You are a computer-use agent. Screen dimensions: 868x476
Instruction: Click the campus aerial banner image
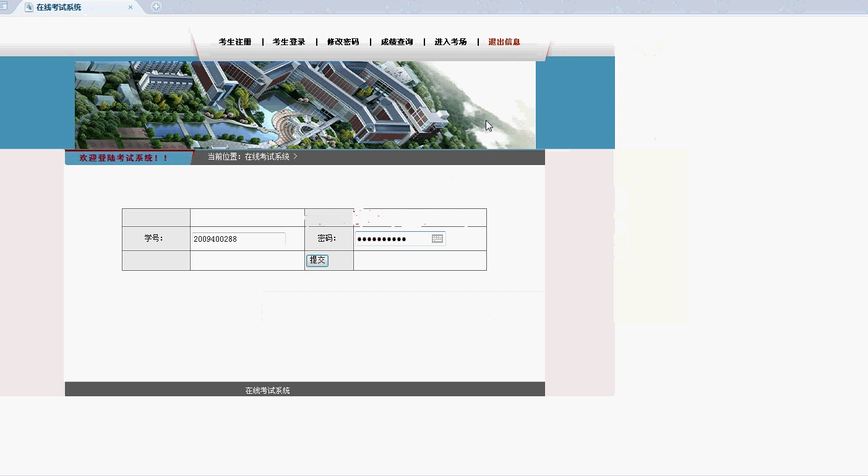click(x=305, y=105)
